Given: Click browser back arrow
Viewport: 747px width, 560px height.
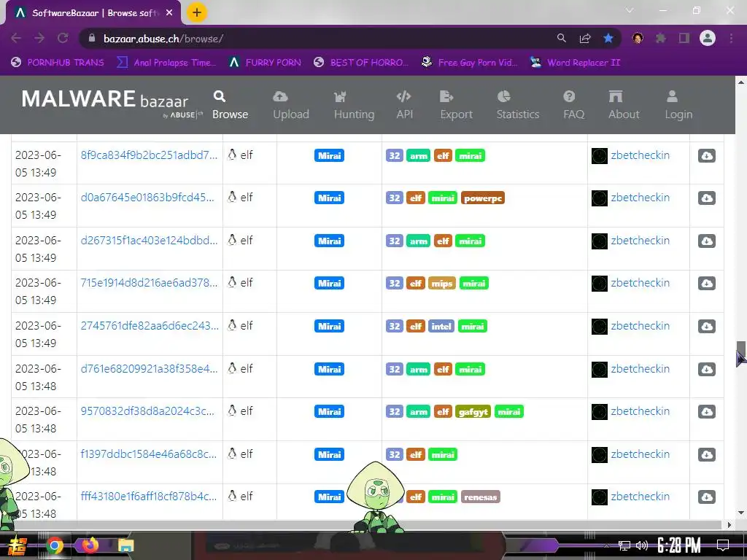Looking at the screenshot, I should pyautogui.click(x=16, y=38).
